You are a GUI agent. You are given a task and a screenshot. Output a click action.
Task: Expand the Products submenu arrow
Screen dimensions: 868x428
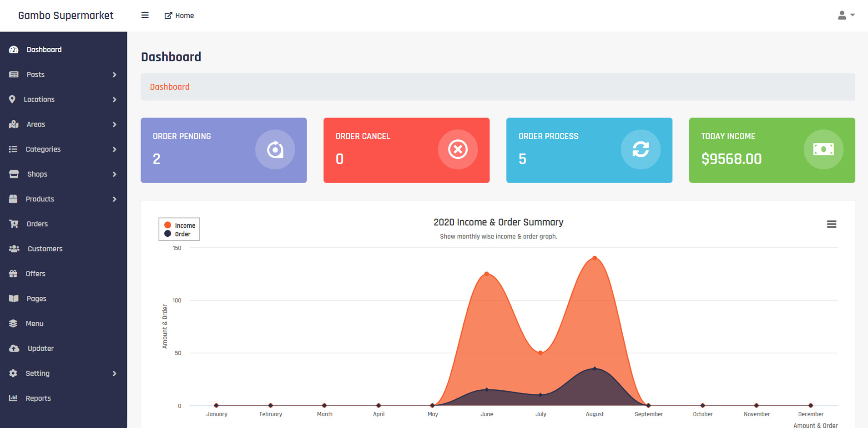(114, 199)
